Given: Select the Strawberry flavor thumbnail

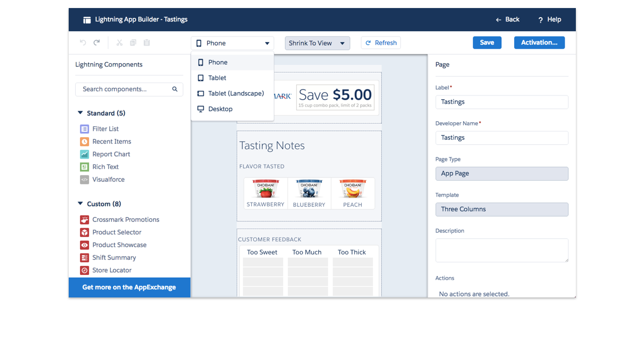Looking at the screenshot, I should point(266,193).
